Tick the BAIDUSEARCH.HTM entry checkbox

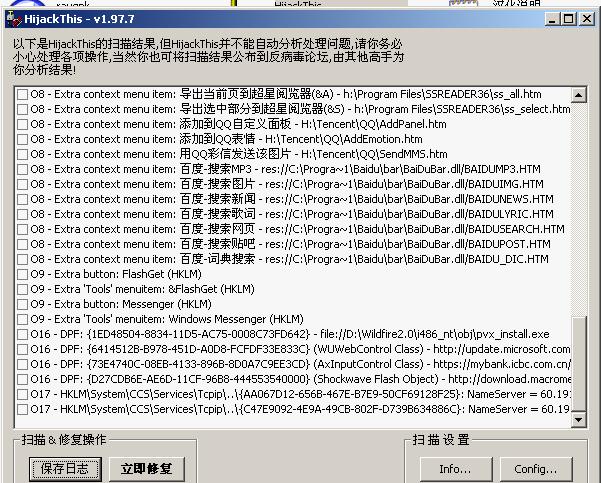[22, 229]
